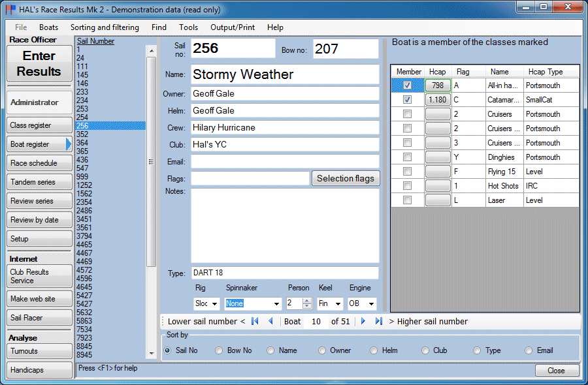Click the boat index field showing 10
Viewport: 588px width, 385px height.
pos(316,321)
